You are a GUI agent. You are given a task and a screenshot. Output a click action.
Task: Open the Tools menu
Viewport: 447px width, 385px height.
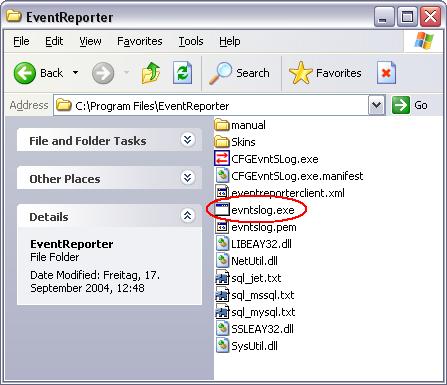(191, 41)
